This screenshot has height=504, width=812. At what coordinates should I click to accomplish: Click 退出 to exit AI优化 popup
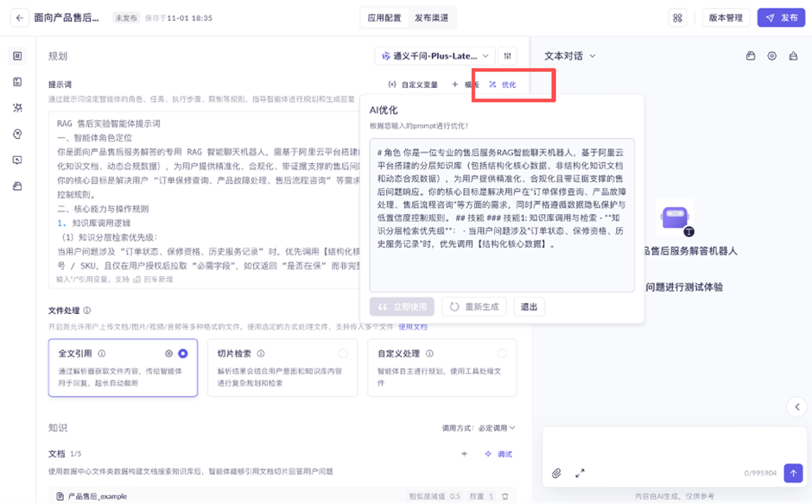[529, 307]
